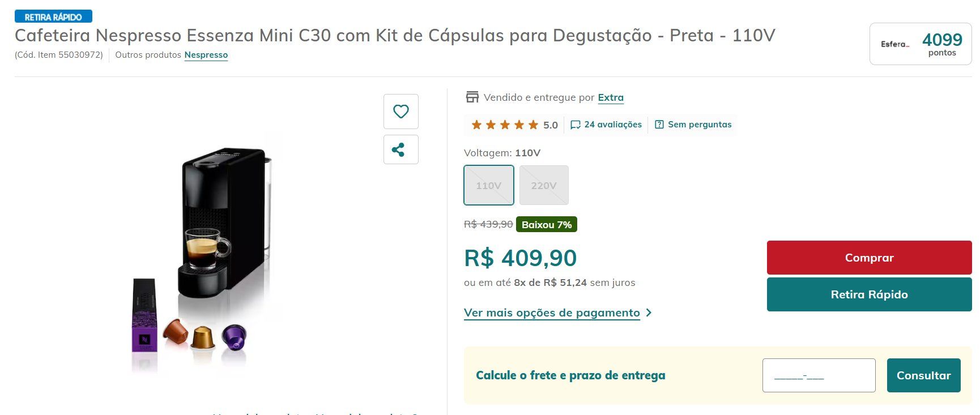This screenshot has height=415, width=980.
Task: Click the question icon for Sem perguntas
Action: 659,125
